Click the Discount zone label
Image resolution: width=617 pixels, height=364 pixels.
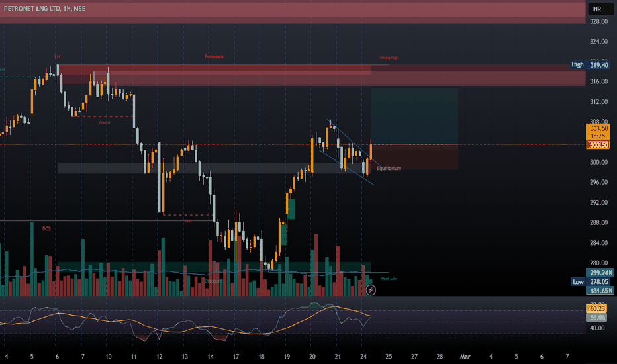213,281
